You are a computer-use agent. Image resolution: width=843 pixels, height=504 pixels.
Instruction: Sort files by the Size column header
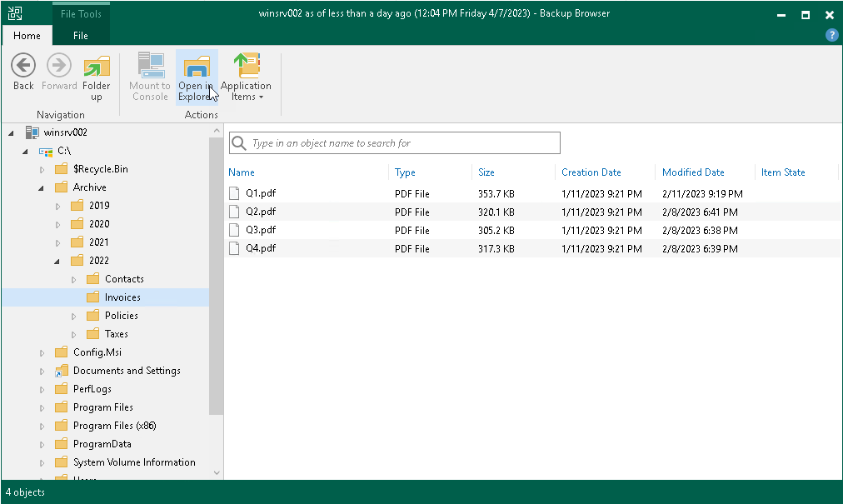tap(486, 172)
